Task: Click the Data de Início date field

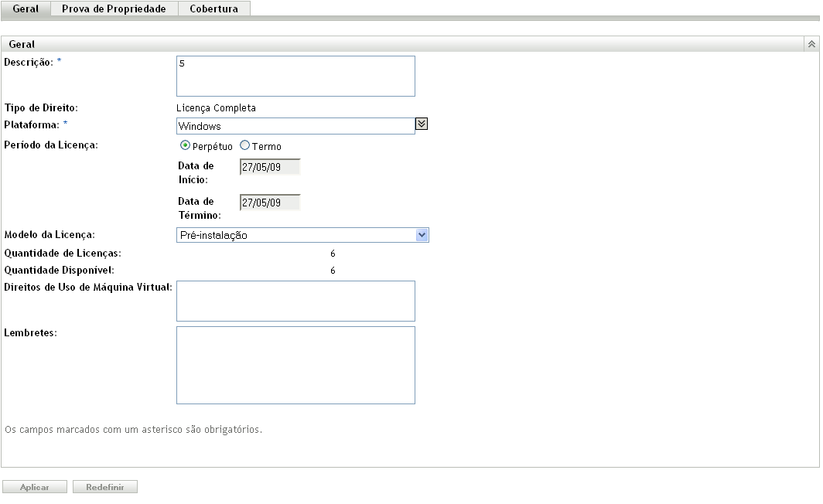Action: [270, 167]
